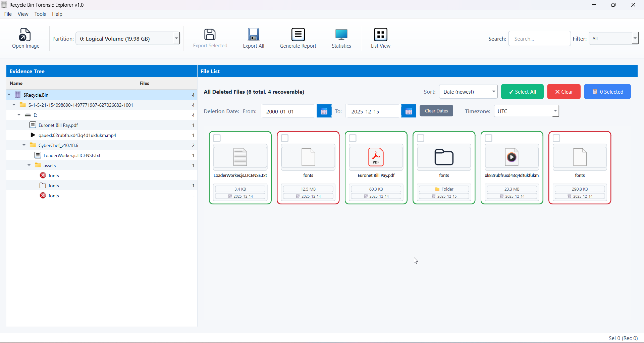Click the Open Image toolbar icon

click(x=25, y=35)
